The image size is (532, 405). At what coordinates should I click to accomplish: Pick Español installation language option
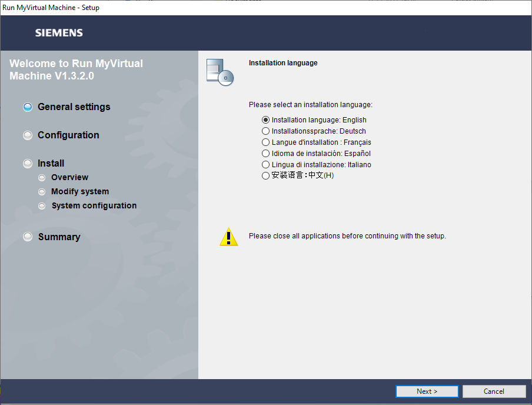pyautogui.click(x=266, y=154)
